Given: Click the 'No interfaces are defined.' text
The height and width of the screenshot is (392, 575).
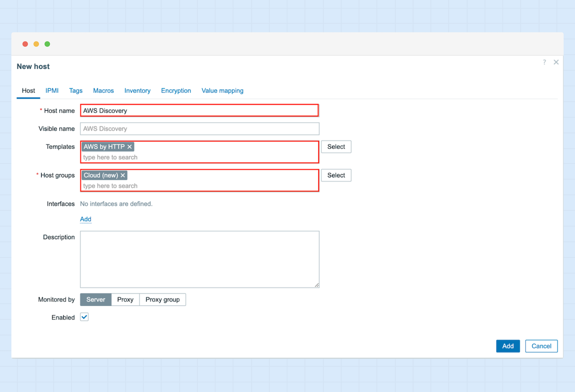Looking at the screenshot, I should (116, 204).
